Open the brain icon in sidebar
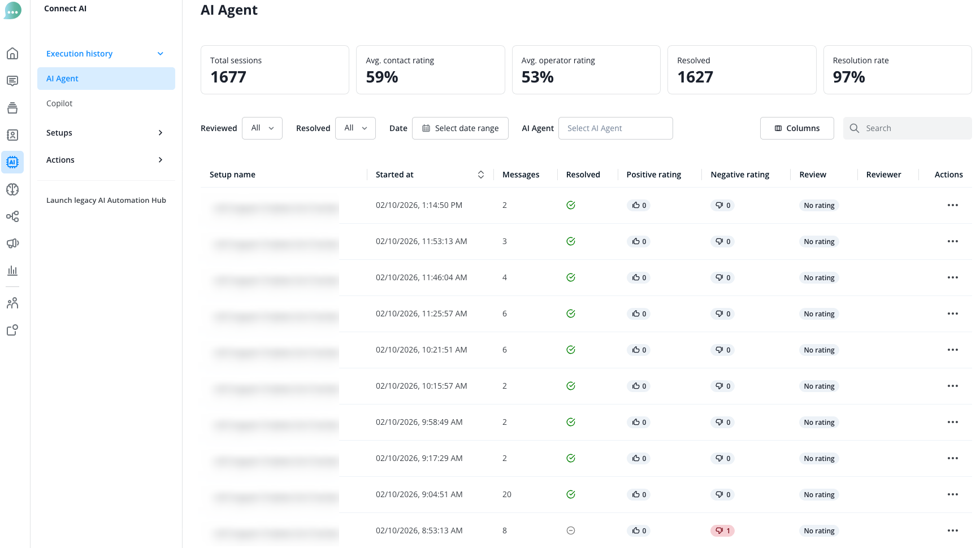This screenshot has height=548, width=980. point(12,189)
